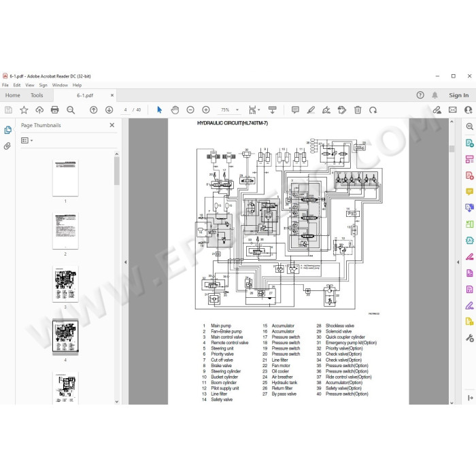476x476 pixels.
Task: Open the notifications bell
Action: pyautogui.click(x=435, y=95)
